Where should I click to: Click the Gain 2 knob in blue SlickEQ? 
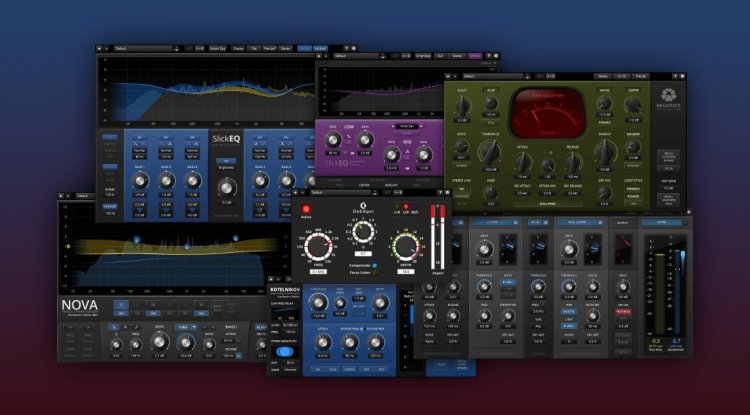pos(166,181)
